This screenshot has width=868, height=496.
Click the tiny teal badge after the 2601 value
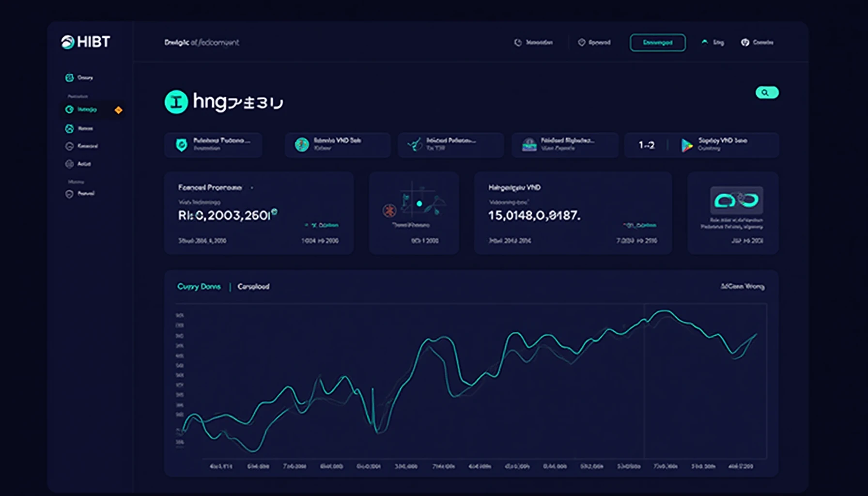[x=275, y=211]
